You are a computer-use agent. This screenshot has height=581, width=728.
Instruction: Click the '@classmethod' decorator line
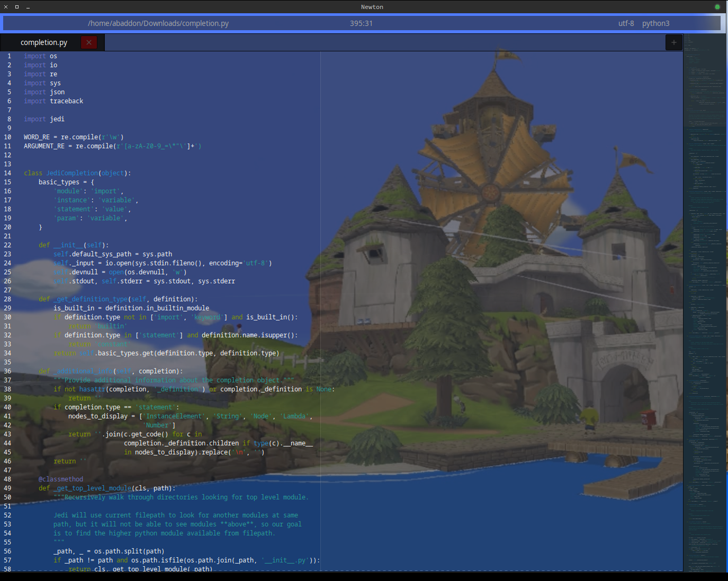[61, 479]
